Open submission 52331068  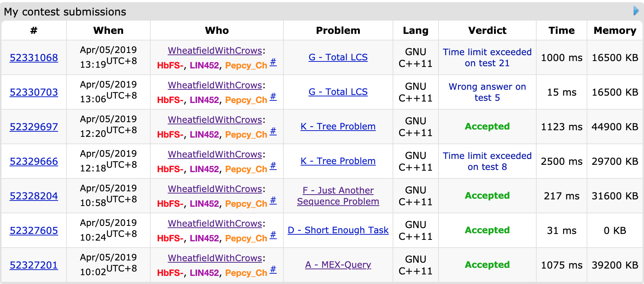pyautogui.click(x=34, y=58)
